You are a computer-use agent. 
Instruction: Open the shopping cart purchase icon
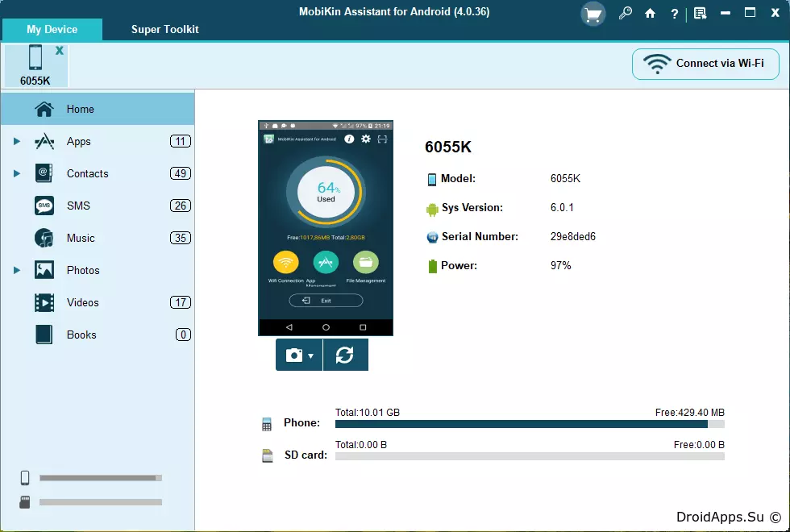[593, 15]
